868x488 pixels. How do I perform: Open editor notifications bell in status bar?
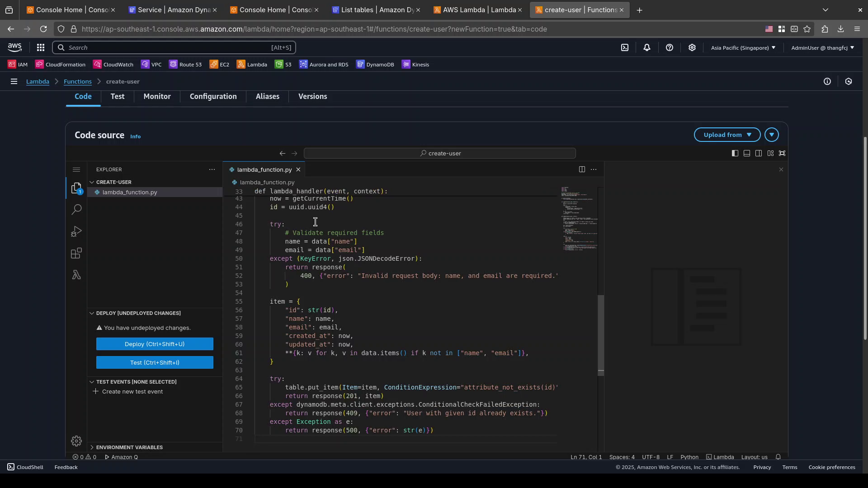click(x=778, y=457)
